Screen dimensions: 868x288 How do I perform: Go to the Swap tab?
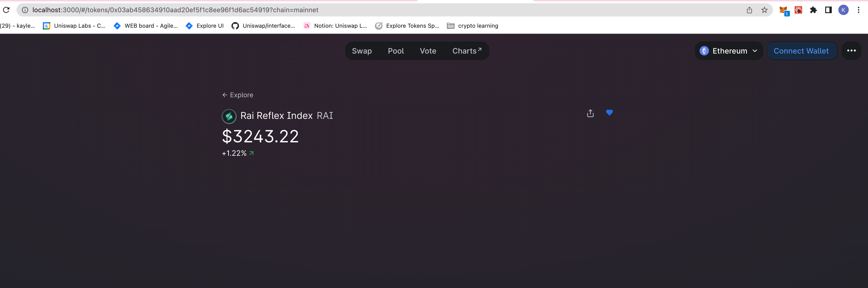click(x=362, y=51)
